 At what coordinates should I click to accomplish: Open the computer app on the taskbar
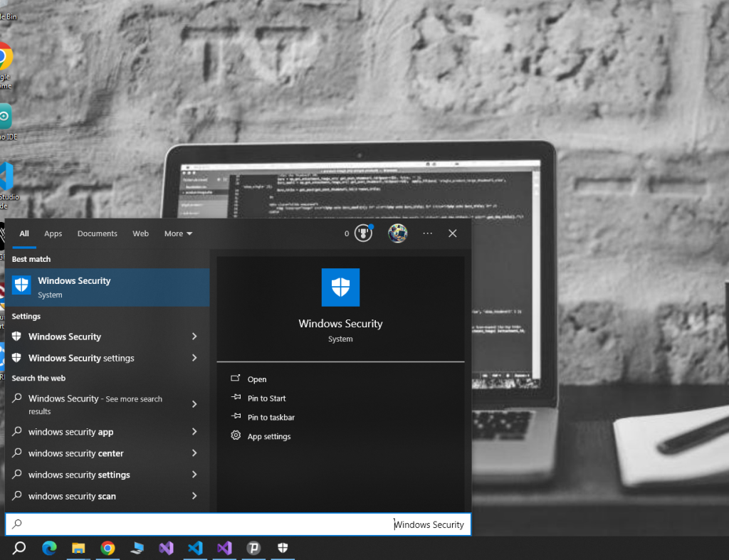137,549
